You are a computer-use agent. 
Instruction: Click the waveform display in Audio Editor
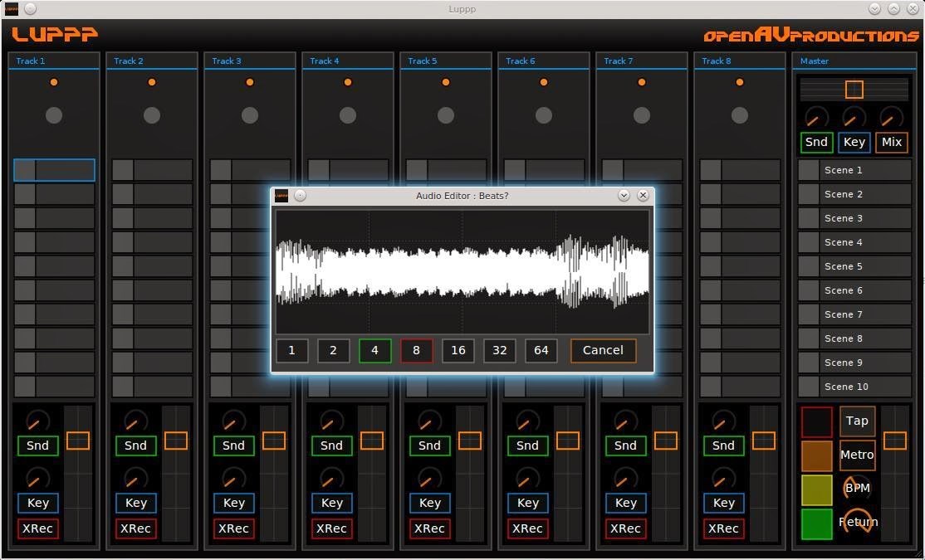462,272
